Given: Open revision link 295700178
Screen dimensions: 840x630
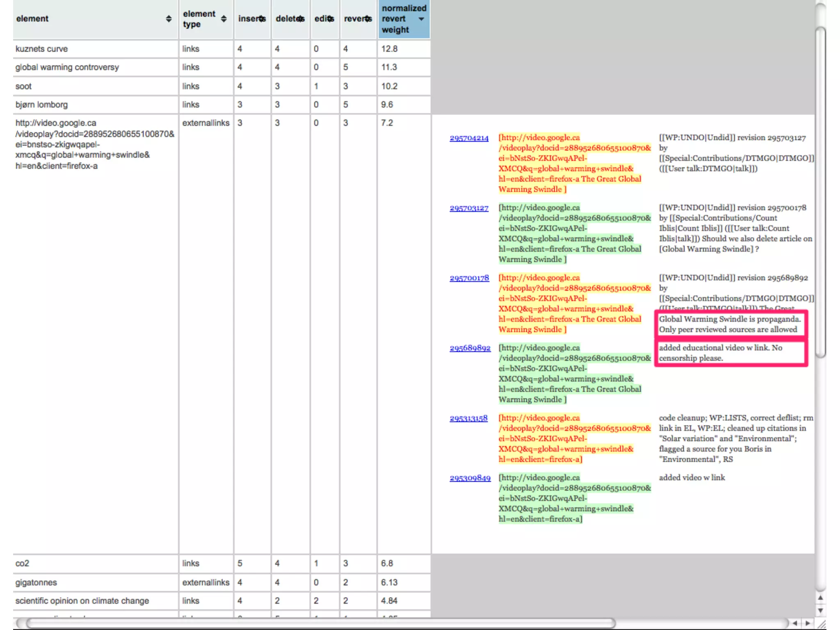Looking at the screenshot, I should 469,278.
